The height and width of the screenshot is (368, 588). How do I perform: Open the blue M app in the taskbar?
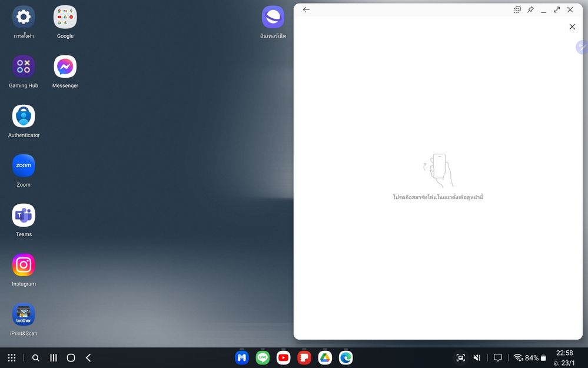(x=242, y=358)
